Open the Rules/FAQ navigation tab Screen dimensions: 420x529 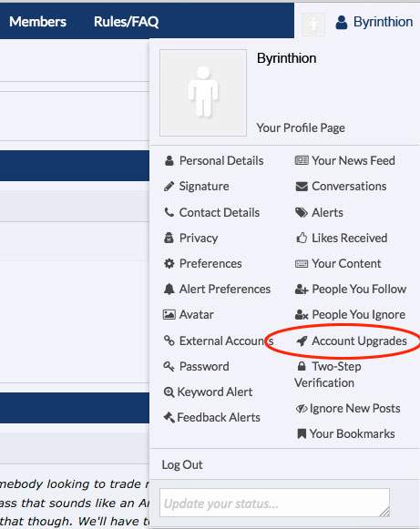click(126, 22)
